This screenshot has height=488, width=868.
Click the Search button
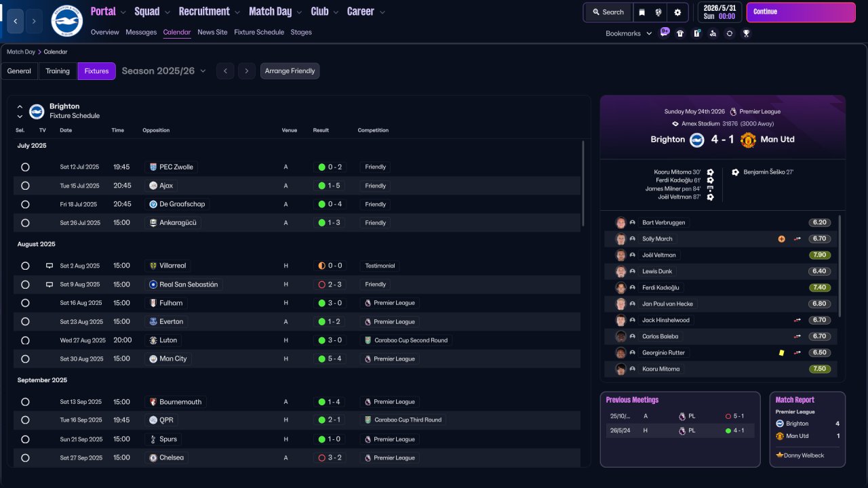pos(608,12)
